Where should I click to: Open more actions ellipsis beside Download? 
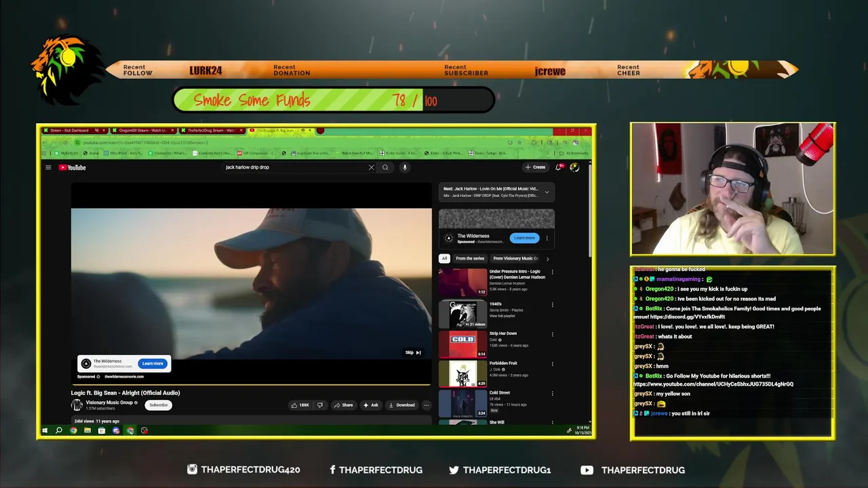pyautogui.click(x=426, y=405)
